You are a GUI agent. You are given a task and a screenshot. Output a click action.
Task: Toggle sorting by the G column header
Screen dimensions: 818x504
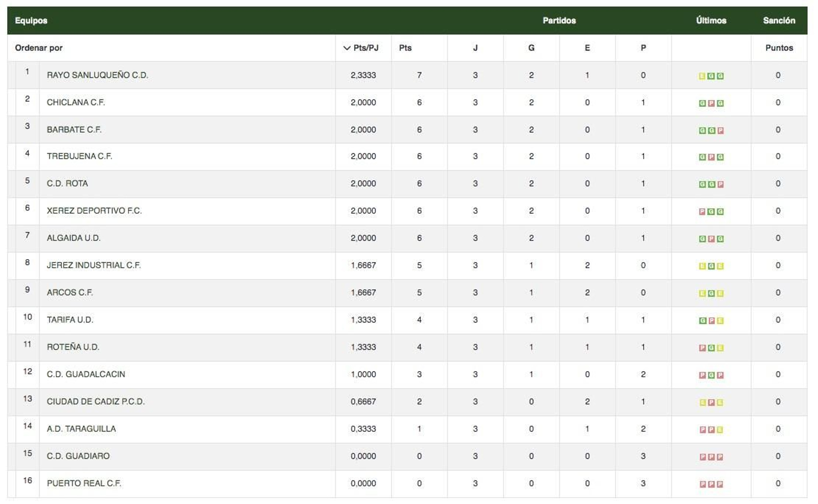531,48
